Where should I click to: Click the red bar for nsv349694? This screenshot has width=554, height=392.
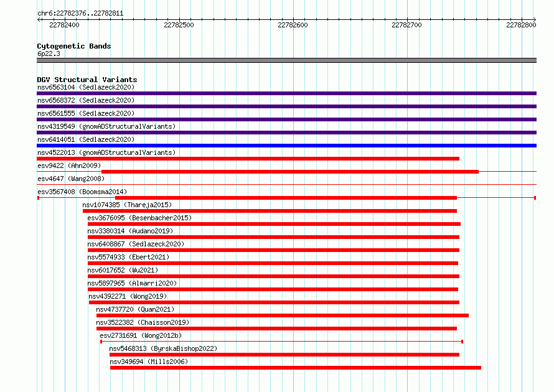point(296,368)
